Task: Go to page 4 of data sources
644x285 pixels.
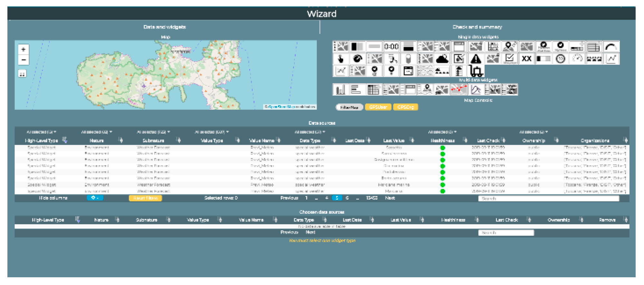Action: [x=327, y=198]
